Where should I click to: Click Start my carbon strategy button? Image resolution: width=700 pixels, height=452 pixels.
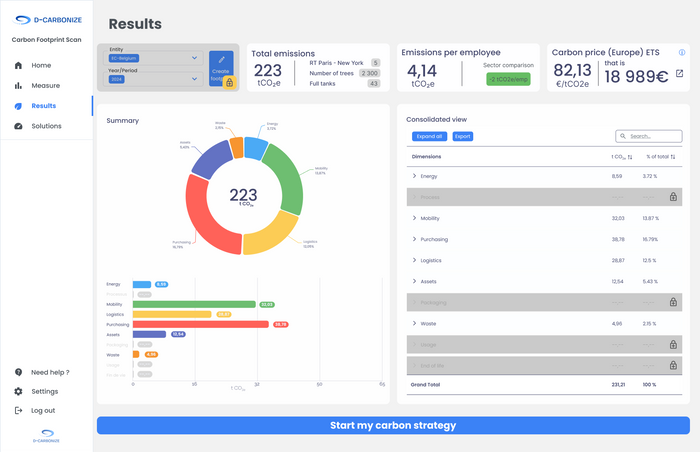click(x=393, y=425)
